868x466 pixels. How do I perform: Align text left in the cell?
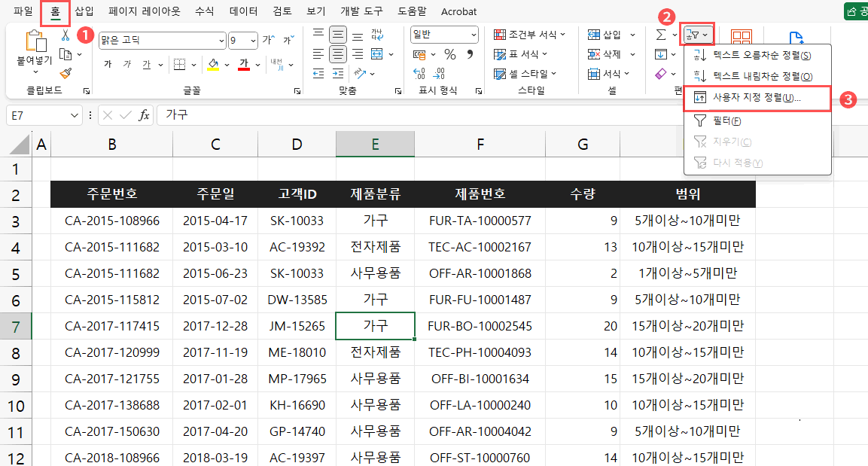click(x=318, y=54)
